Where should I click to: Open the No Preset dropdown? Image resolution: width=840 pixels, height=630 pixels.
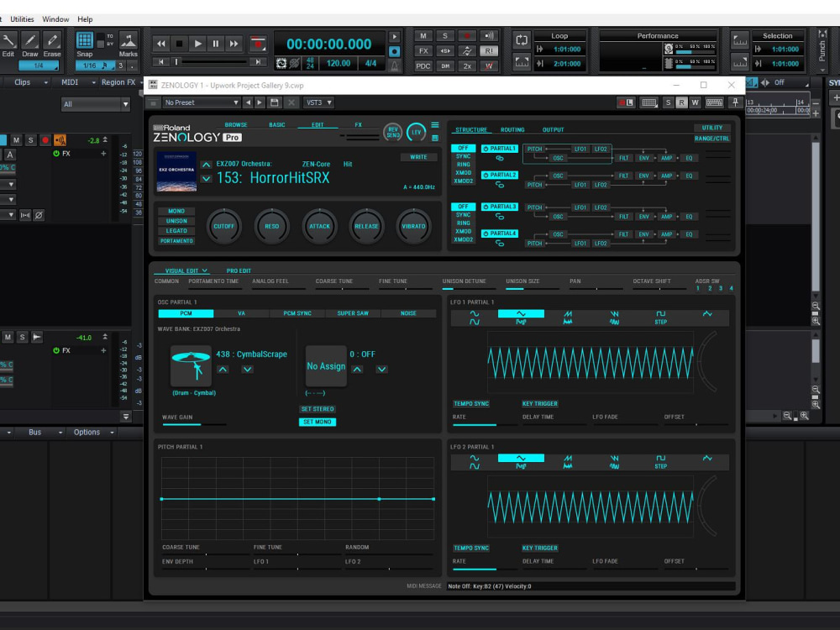(x=202, y=102)
